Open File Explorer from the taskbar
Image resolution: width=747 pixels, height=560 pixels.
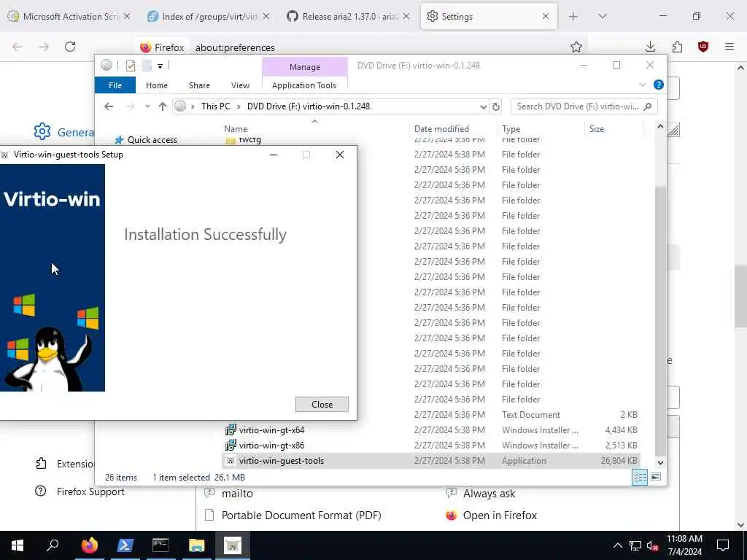196,545
